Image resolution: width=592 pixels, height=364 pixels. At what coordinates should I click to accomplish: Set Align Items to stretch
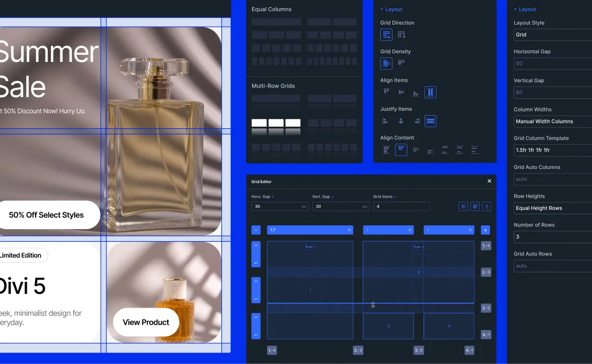pos(430,93)
